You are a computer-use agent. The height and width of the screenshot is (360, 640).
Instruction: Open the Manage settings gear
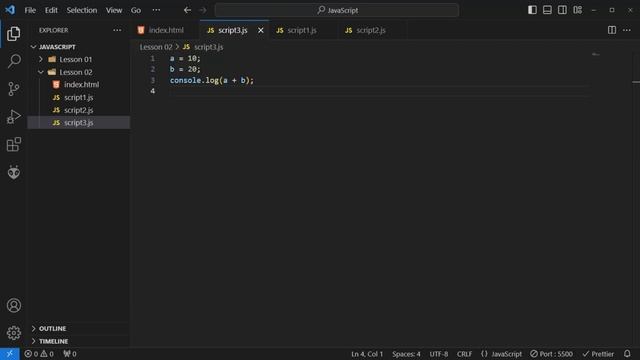(13, 333)
